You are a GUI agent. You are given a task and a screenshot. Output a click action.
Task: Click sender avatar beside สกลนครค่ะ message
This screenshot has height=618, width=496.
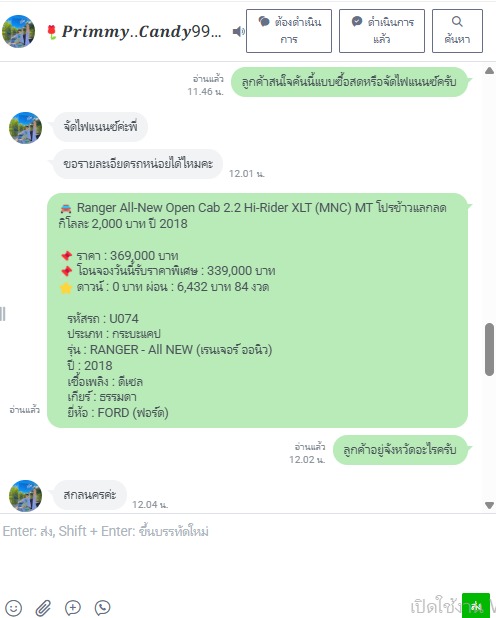click(25, 495)
